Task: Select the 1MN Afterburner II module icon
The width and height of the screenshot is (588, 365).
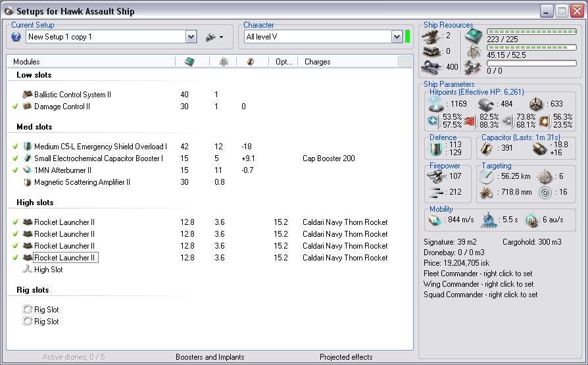Action: (x=28, y=170)
